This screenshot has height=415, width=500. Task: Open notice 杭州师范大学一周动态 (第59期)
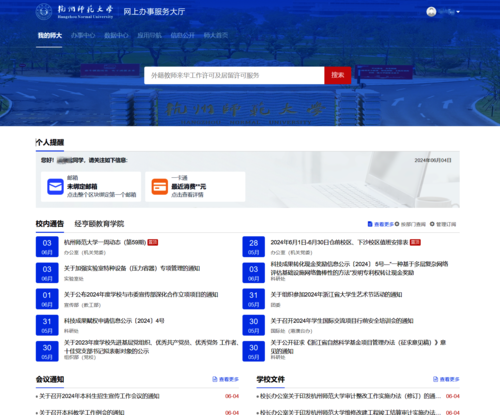105,242
